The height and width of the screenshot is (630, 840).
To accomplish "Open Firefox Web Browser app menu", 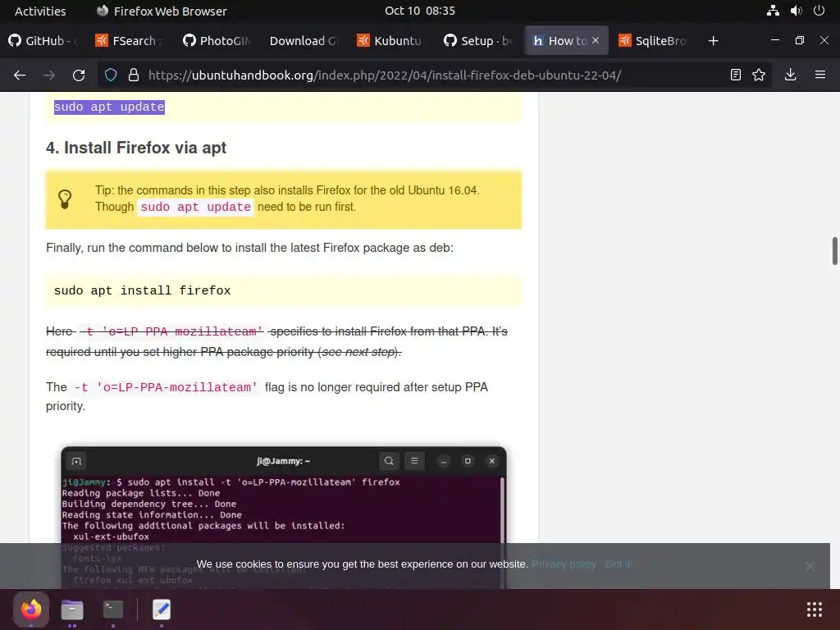I will 162,11.
